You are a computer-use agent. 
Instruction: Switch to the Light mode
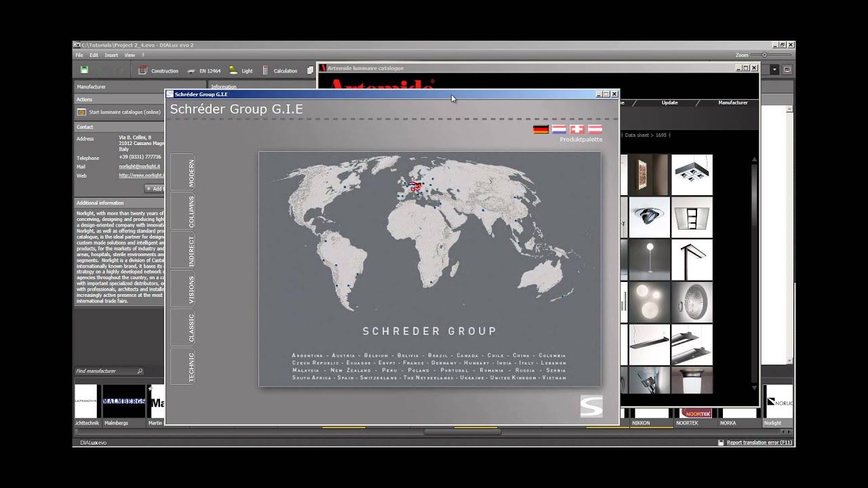(241, 70)
